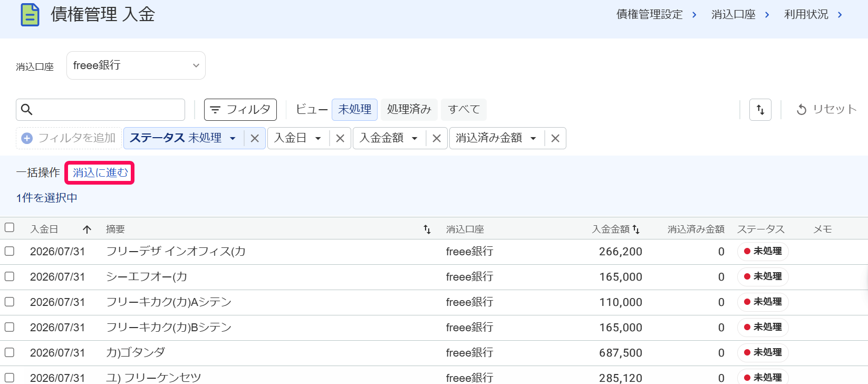
Task: Check the row for シーエフオー(カ
Action: [9, 276]
